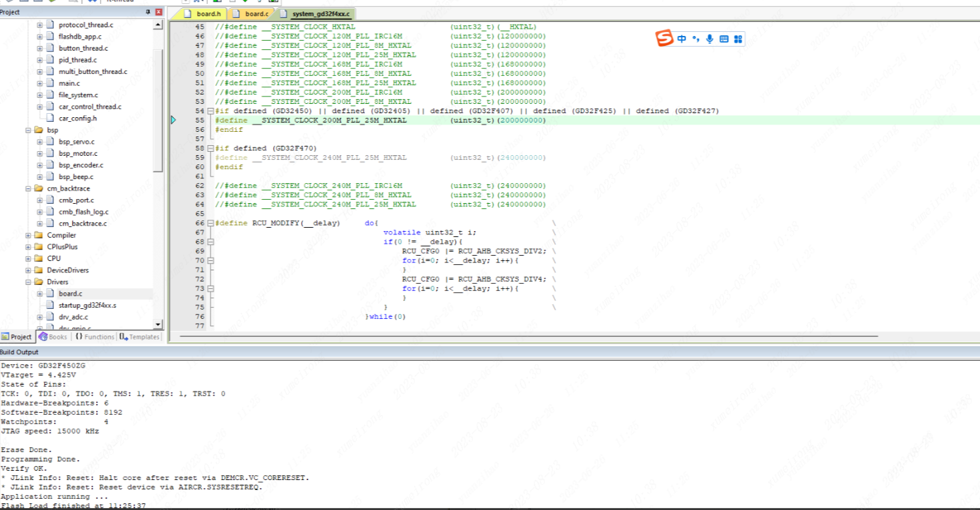
Task: Click file icon on board.h tab
Action: click(187, 13)
